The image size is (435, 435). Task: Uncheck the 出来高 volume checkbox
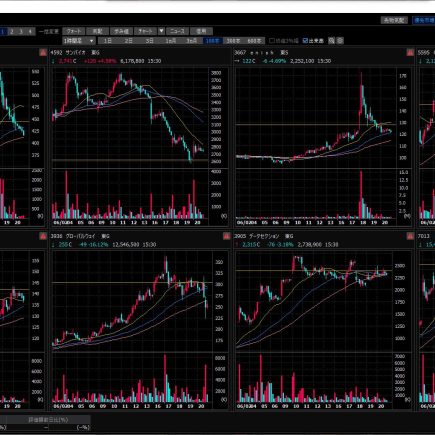click(x=305, y=41)
